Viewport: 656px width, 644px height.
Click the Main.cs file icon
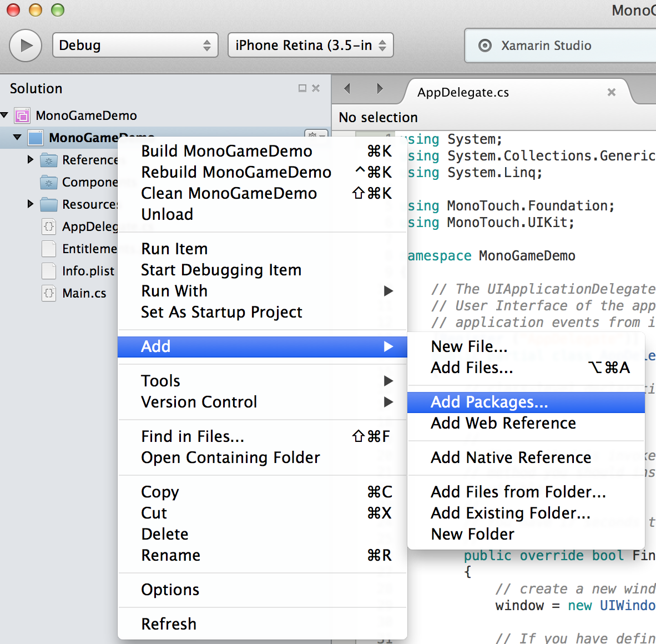point(49,293)
